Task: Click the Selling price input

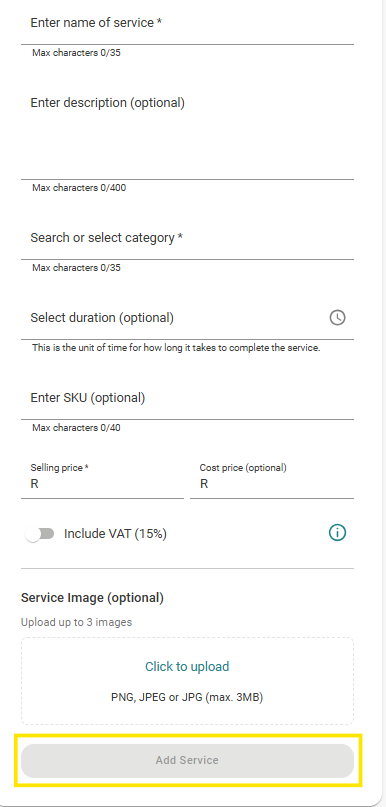Action: [x=102, y=484]
